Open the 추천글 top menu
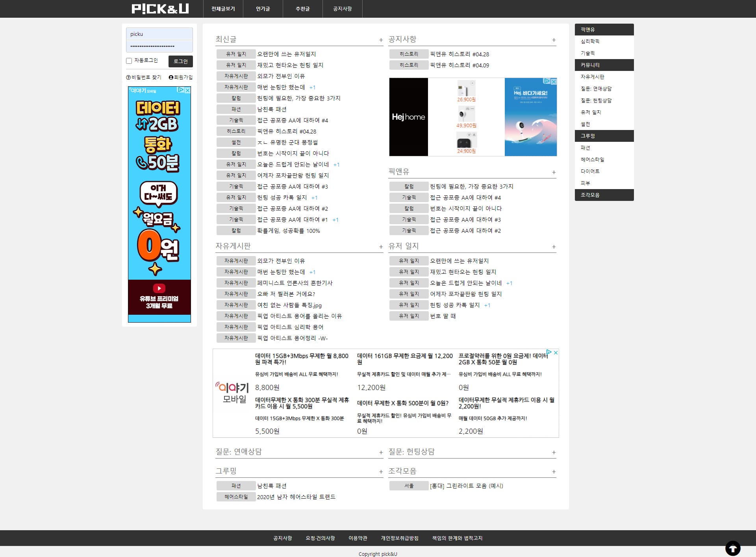Screen dimensions: 756x557 pyautogui.click(x=302, y=9)
